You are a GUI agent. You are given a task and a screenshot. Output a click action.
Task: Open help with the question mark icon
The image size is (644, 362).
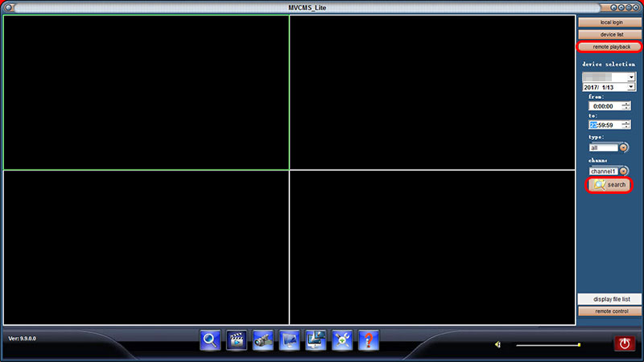click(369, 340)
